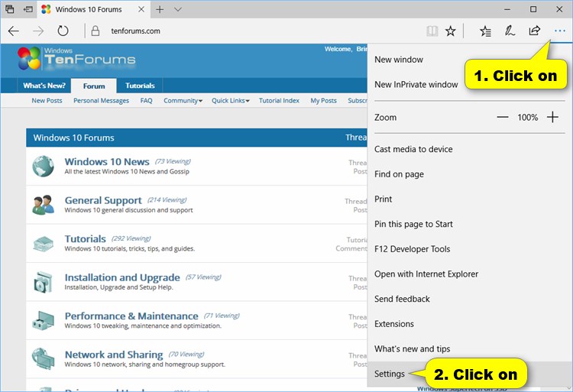This screenshot has height=392, width=573.
Task: Increase zoom with plus button
Action: coord(552,118)
